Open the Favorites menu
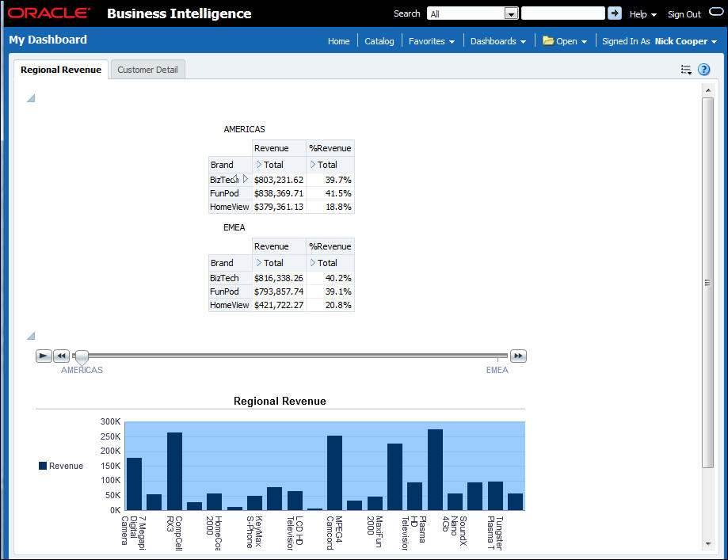This screenshot has width=728, height=560. coord(431,41)
